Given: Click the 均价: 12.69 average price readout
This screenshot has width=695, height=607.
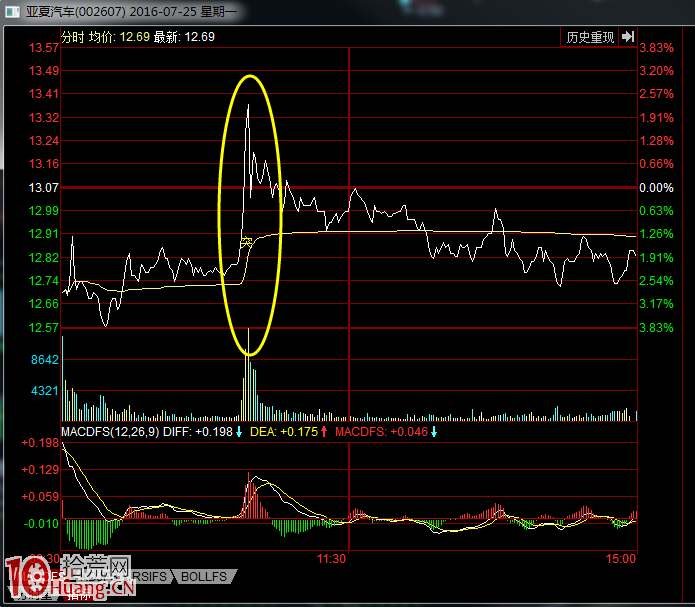Looking at the screenshot, I should click(119, 37).
